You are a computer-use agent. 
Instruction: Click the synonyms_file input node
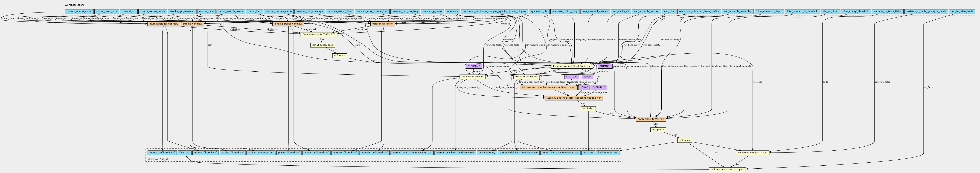click(x=539, y=11)
